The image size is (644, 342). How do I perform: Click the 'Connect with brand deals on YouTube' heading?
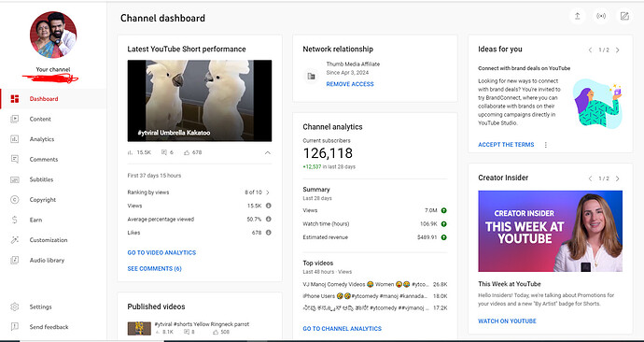pos(525,68)
